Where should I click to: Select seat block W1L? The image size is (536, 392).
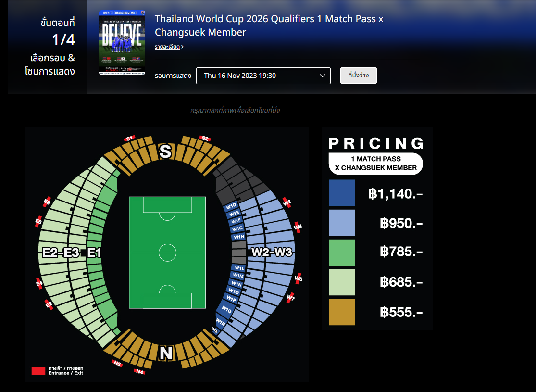point(239,268)
